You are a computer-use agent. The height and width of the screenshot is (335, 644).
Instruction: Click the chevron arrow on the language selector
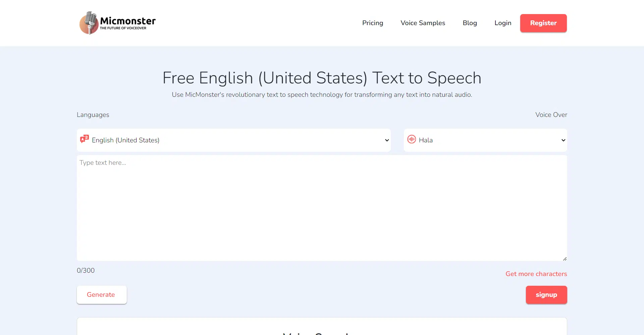point(387,140)
